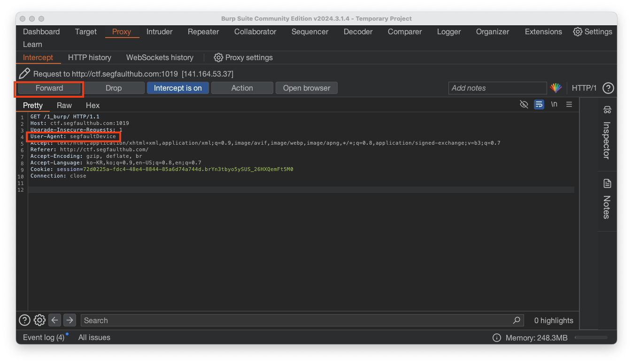The image size is (633, 364).
Task: Toggle the Intercept is on button
Action: click(x=178, y=88)
